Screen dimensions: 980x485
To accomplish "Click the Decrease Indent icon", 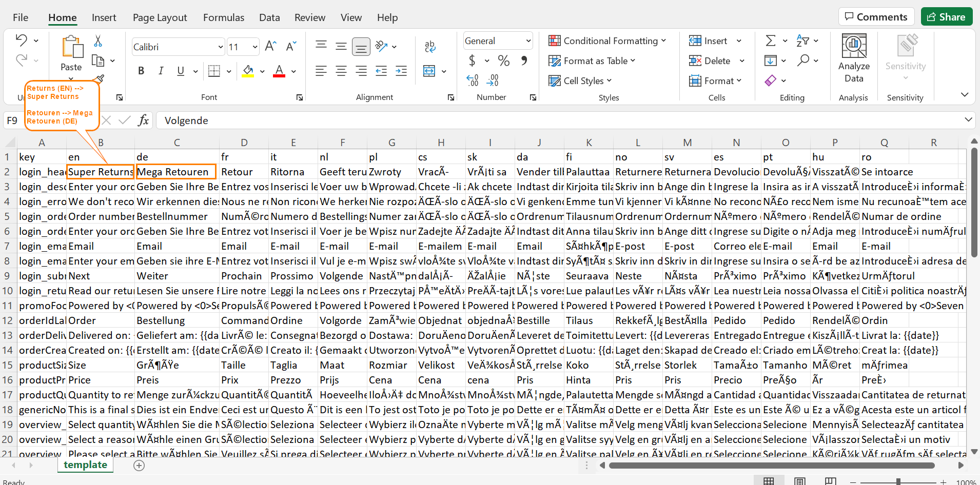I will (381, 71).
